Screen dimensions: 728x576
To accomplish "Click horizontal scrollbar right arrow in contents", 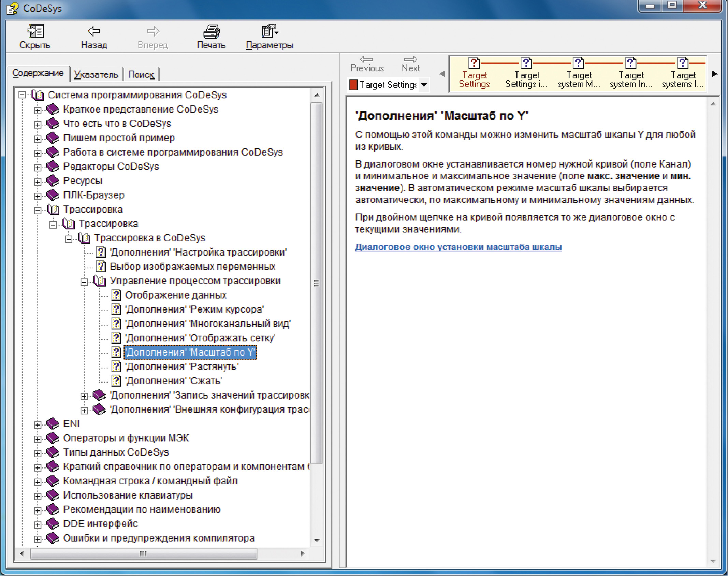I will pyautogui.click(x=302, y=553).
